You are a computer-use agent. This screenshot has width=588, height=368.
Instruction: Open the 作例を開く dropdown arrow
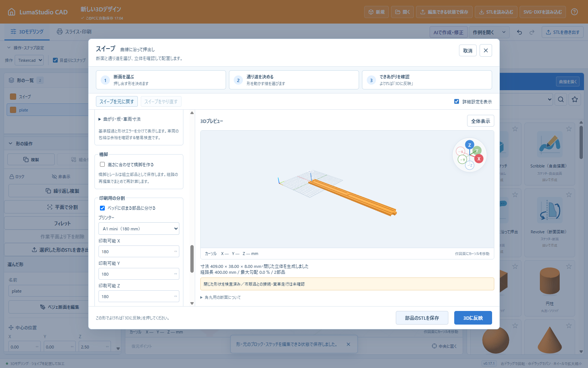504,32
